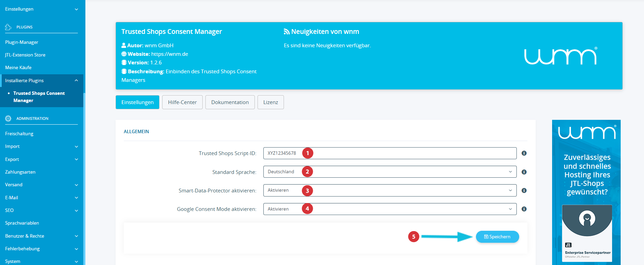644x265 pixels.
Task: Click into the Trusted Shops Script-ID field
Action: click(x=390, y=153)
